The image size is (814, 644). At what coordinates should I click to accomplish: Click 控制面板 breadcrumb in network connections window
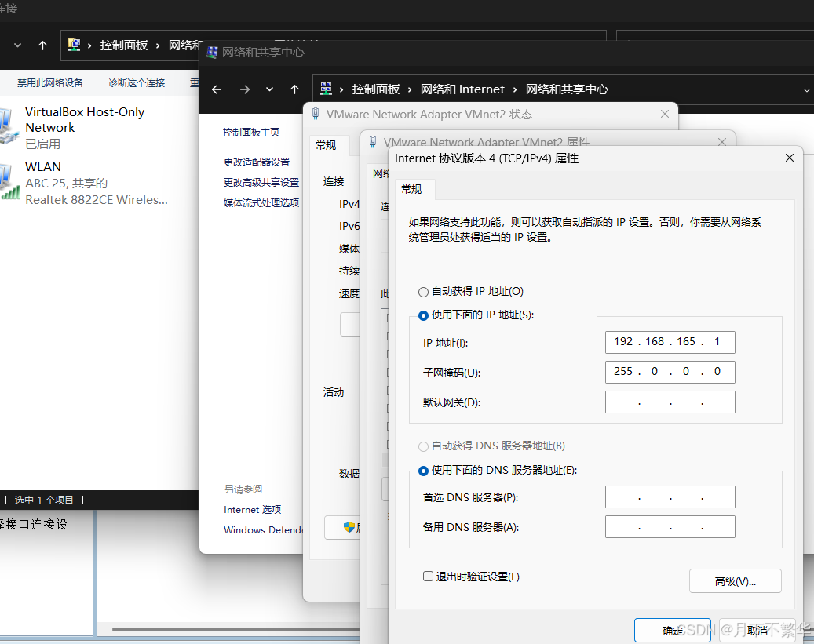tap(123, 45)
